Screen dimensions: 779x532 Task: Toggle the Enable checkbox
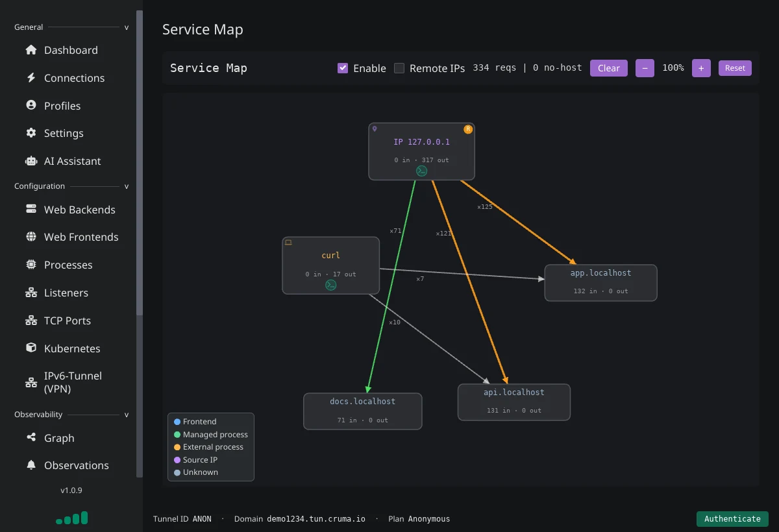(343, 68)
